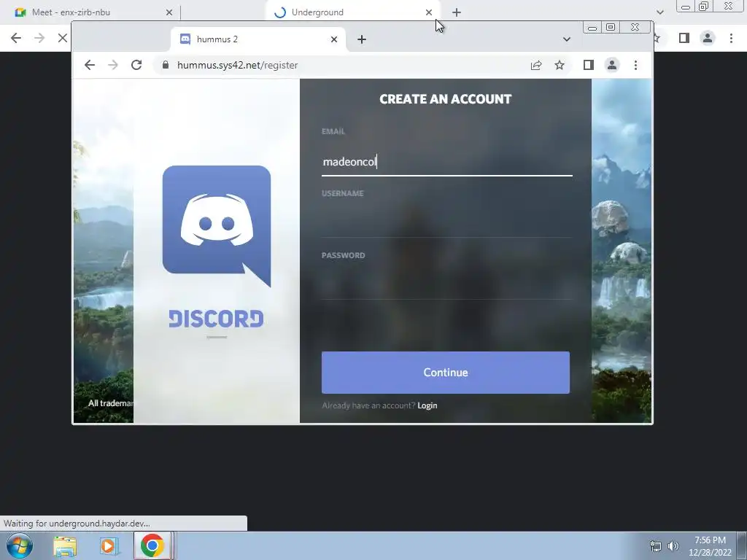
Task: Close the Meet enx-zirb-nbu tab
Action: 169,12
